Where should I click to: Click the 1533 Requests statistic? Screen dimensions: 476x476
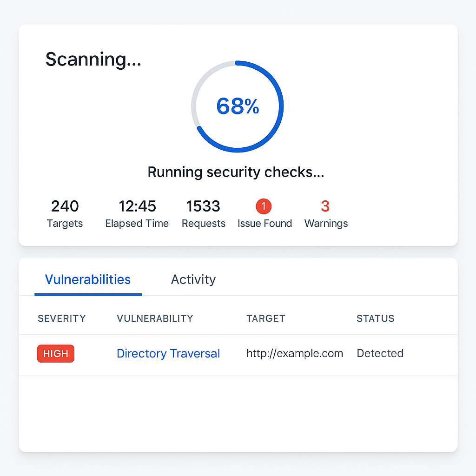tap(203, 206)
